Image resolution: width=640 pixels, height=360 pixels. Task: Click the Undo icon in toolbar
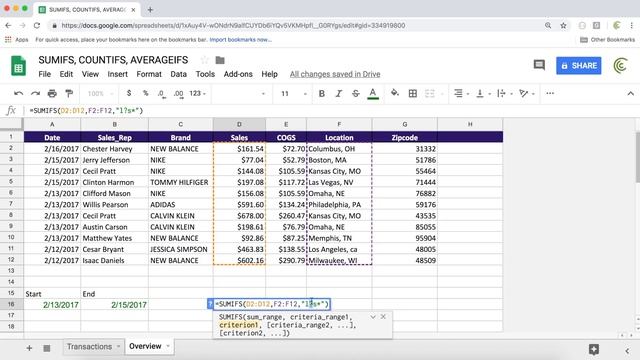(18, 93)
